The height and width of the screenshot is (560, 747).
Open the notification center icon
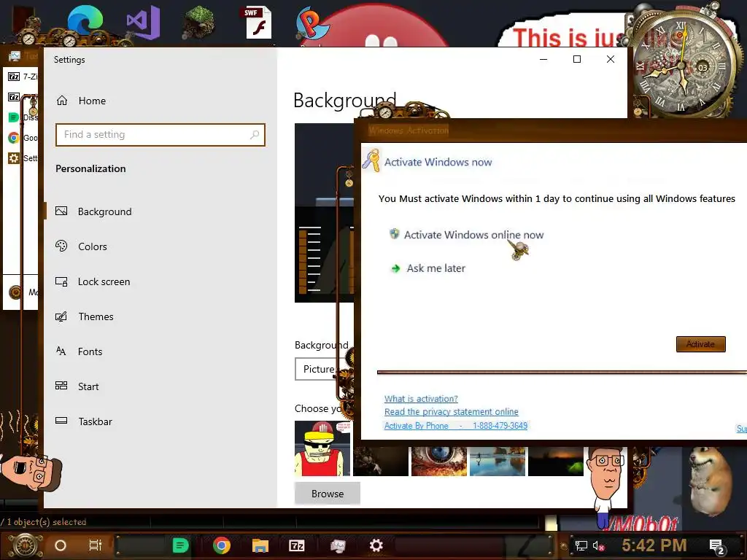tap(716, 547)
